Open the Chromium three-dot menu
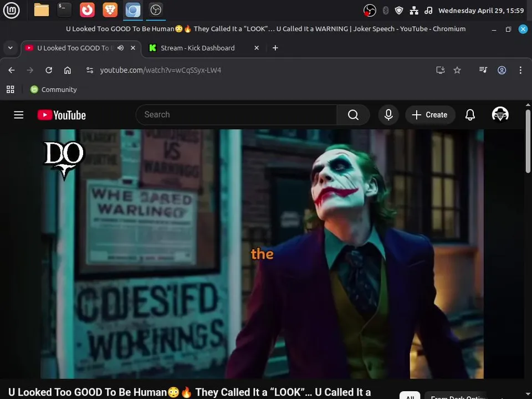This screenshot has height=399, width=532. 520,70
